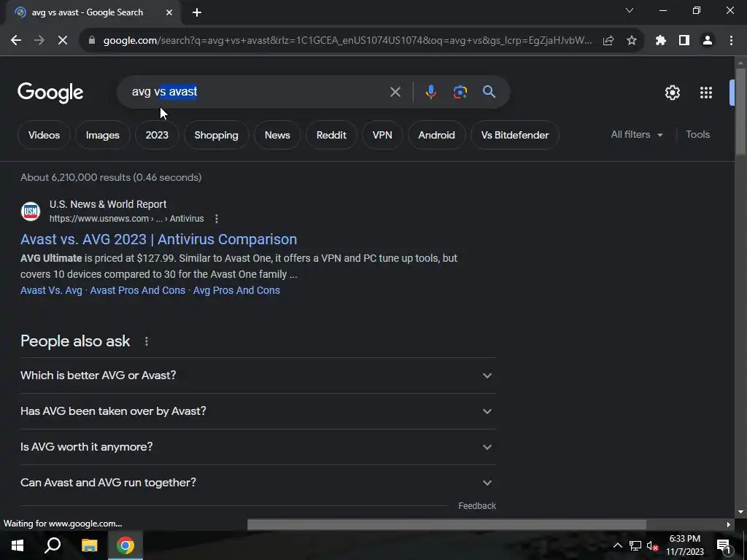Expand Is AVG worth it anymore?
The width and height of the screenshot is (747, 560).
(258, 447)
